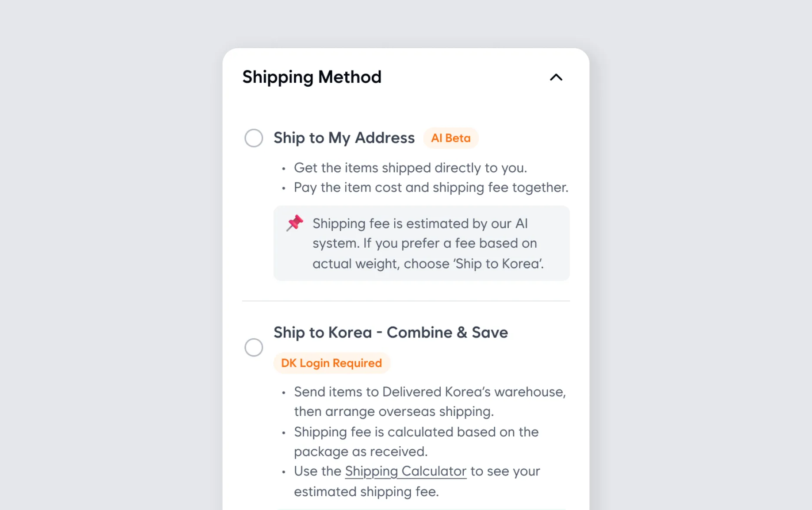Click the estimated shipping fee bullet text
This screenshot has width=812, height=510.
416,481
